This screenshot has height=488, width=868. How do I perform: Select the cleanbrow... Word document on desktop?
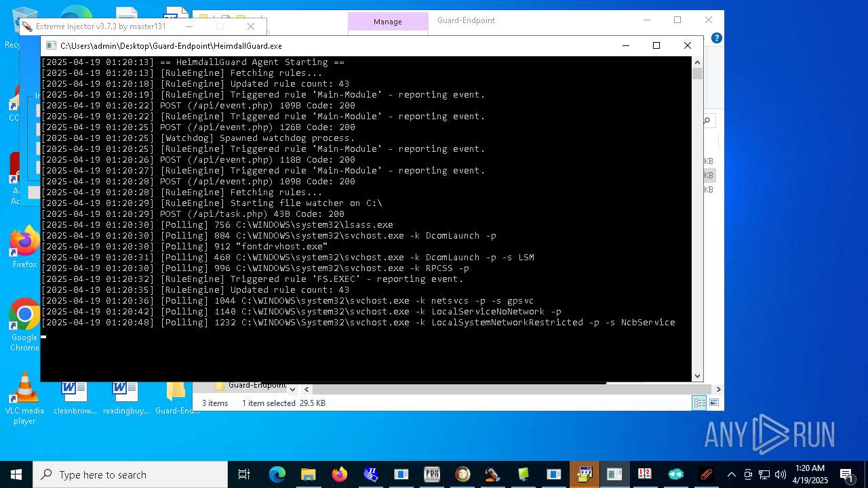coord(75,397)
